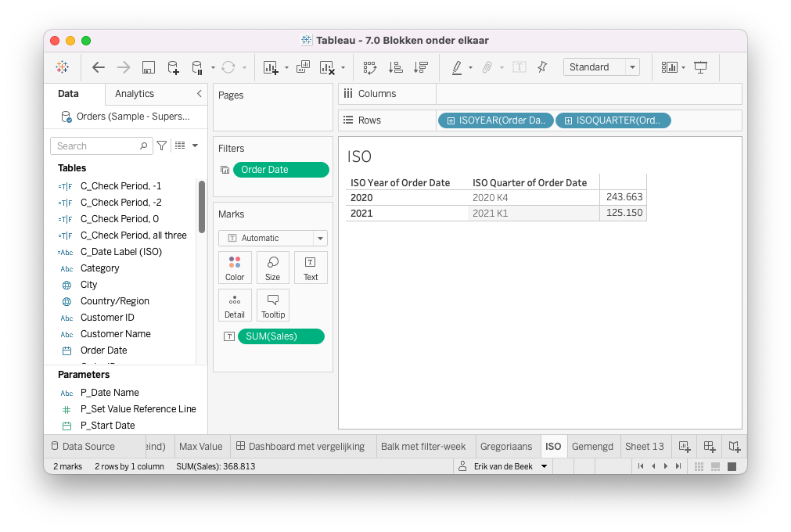Click the Save workbook icon

[148, 67]
